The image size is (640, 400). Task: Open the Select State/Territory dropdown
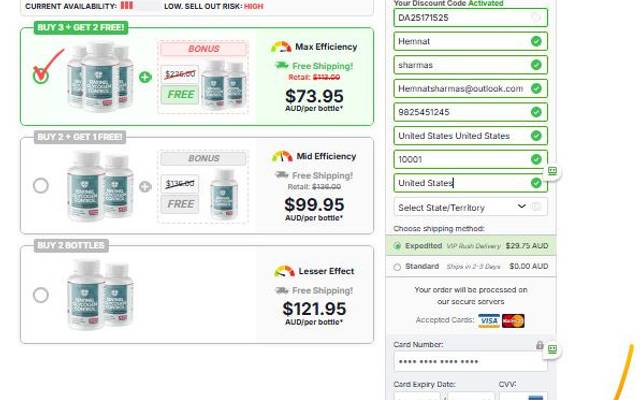[x=470, y=207]
